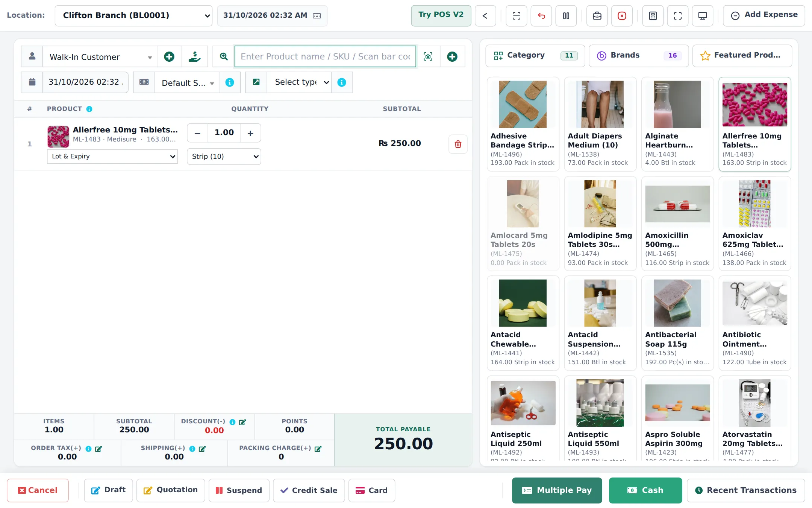This screenshot has height=508, width=812.
Task: Open the Strip (10) unit dropdown
Action: [x=224, y=157]
